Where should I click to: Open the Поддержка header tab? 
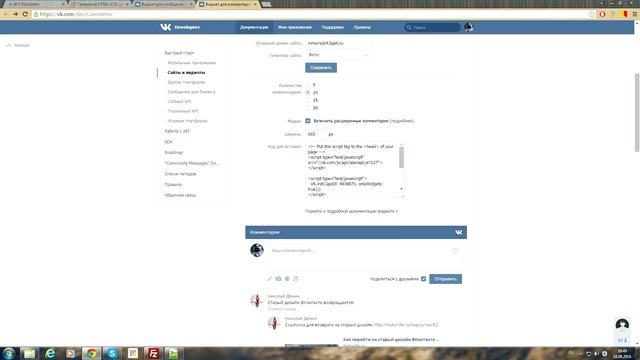click(x=332, y=27)
